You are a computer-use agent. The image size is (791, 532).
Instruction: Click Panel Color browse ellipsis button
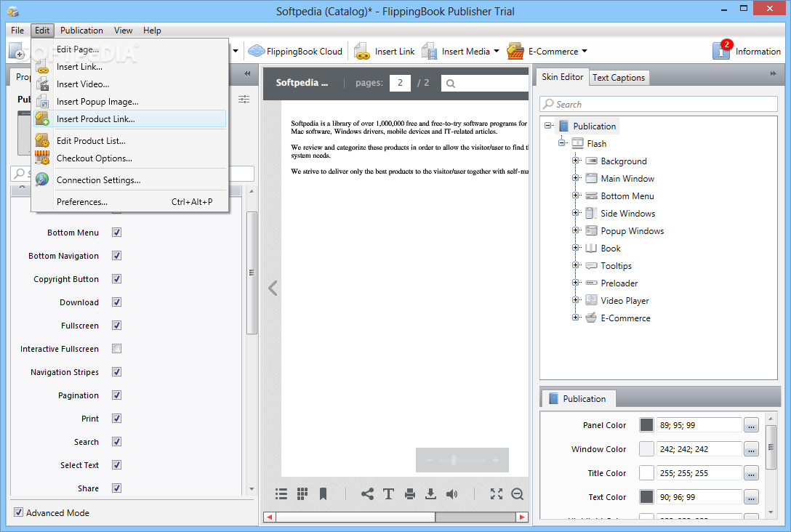pyautogui.click(x=751, y=425)
